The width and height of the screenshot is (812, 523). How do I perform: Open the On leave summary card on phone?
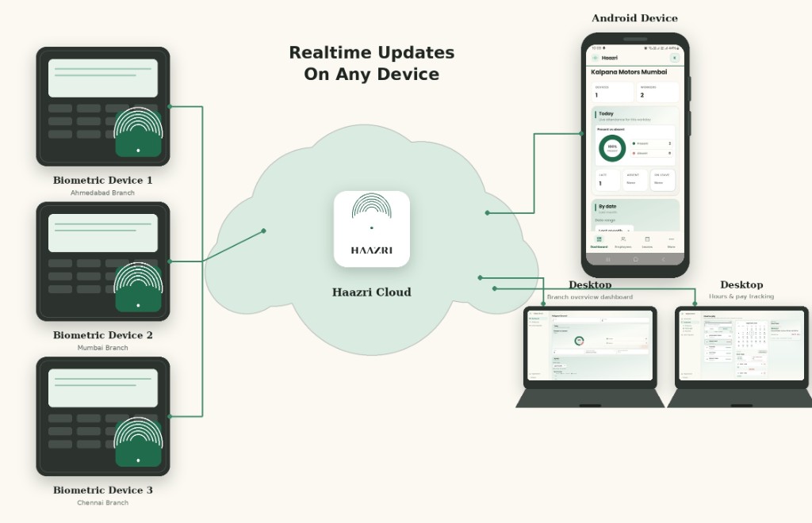pos(662,180)
